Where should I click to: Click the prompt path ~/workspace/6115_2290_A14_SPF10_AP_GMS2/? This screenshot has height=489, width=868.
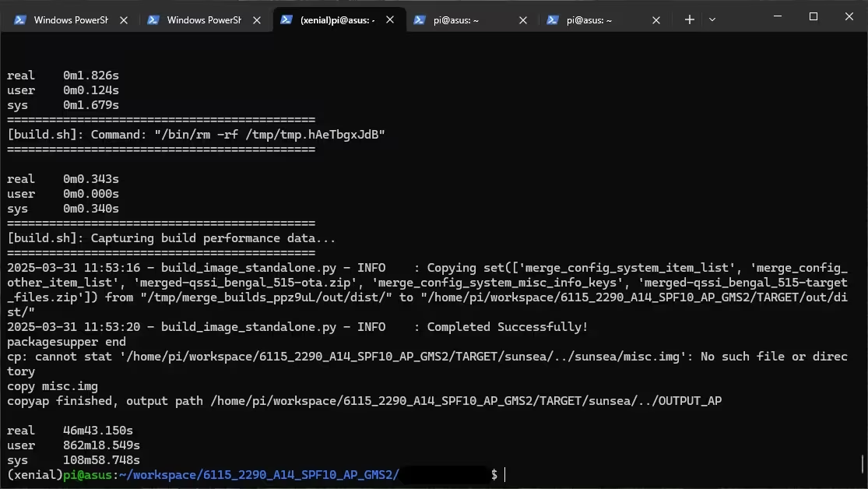pyautogui.click(x=258, y=475)
